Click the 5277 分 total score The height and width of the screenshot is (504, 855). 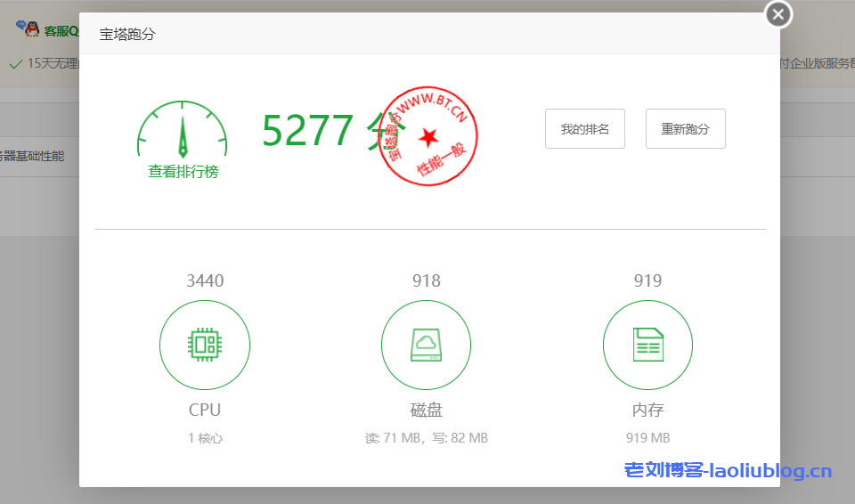point(334,131)
